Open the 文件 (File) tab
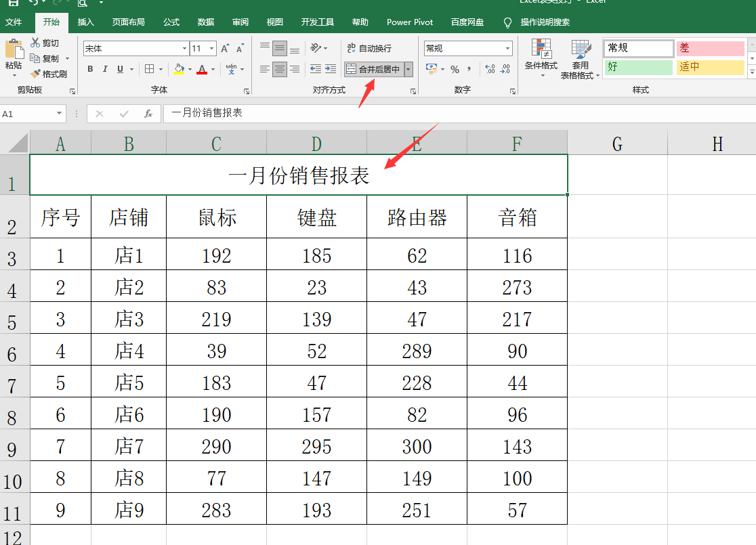This screenshot has width=756, height=545. coord(14,22)
